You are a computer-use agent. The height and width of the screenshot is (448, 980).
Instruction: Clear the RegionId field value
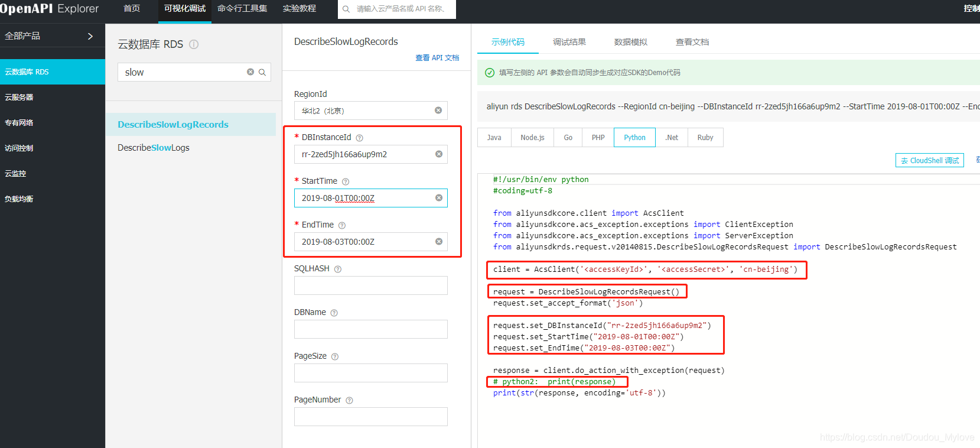coord(438,111)
